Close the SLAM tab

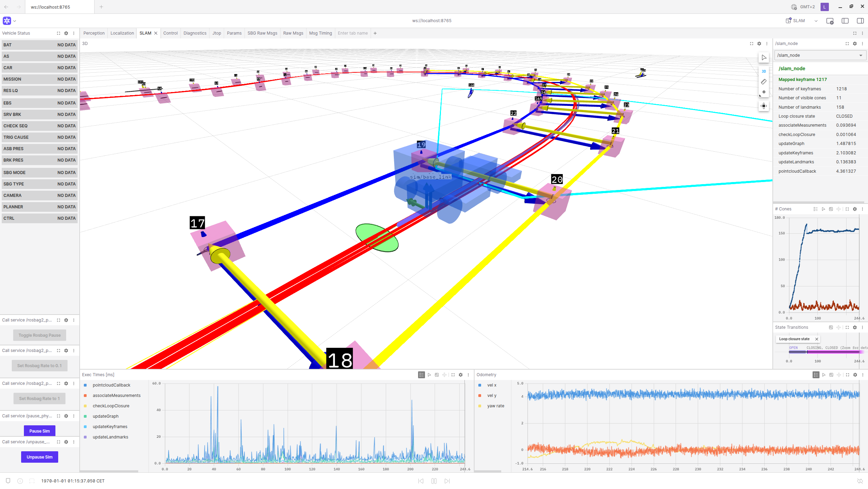pos(156,33)
